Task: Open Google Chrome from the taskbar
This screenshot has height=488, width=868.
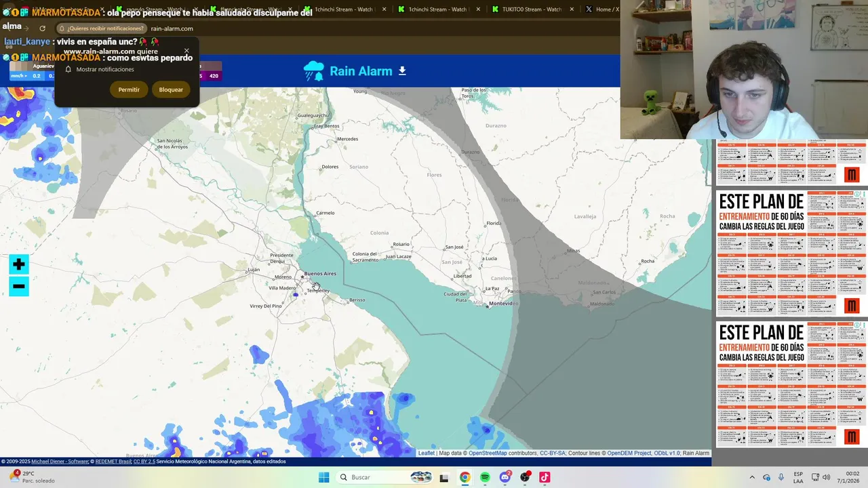Action: (465, 477)
